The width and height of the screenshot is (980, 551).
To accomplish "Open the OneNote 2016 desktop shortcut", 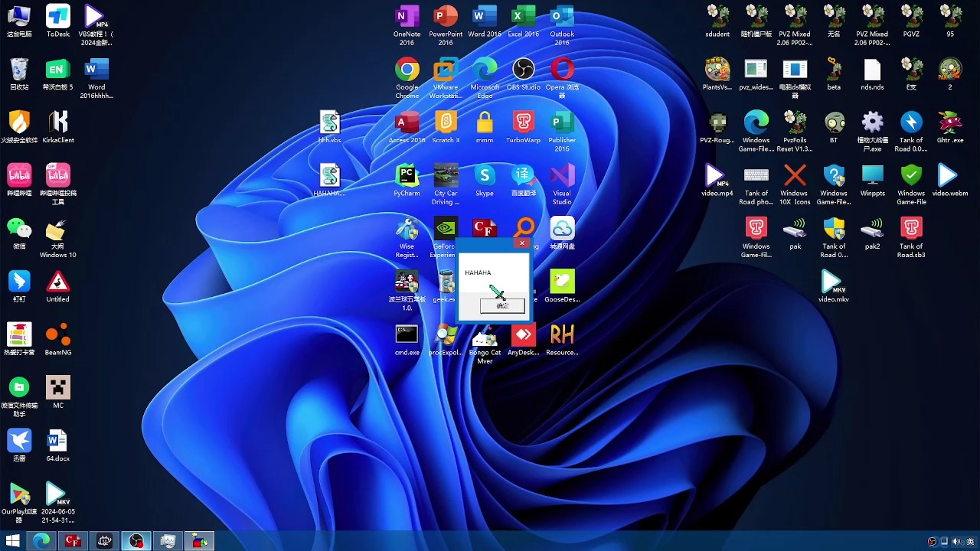I will point(407,24).
